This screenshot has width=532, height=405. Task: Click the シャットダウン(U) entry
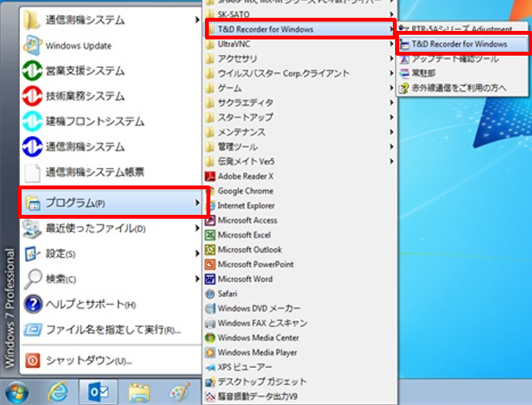coord(111,360)
